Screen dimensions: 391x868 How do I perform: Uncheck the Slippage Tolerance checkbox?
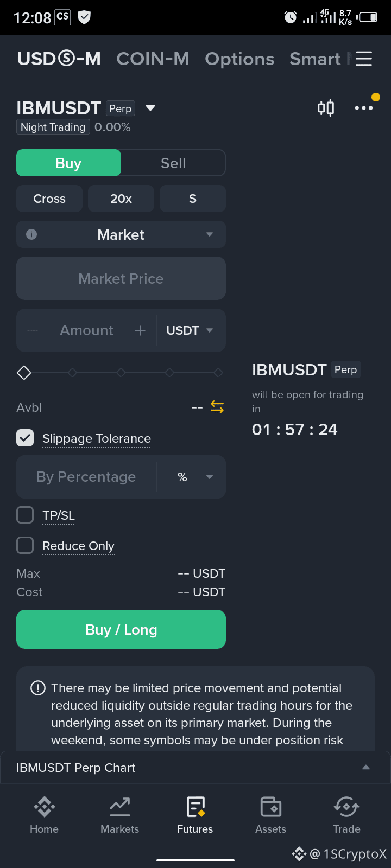25,438
